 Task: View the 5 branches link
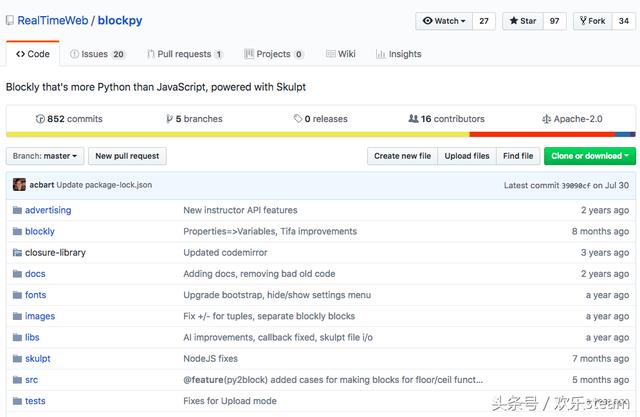point(195,119)
